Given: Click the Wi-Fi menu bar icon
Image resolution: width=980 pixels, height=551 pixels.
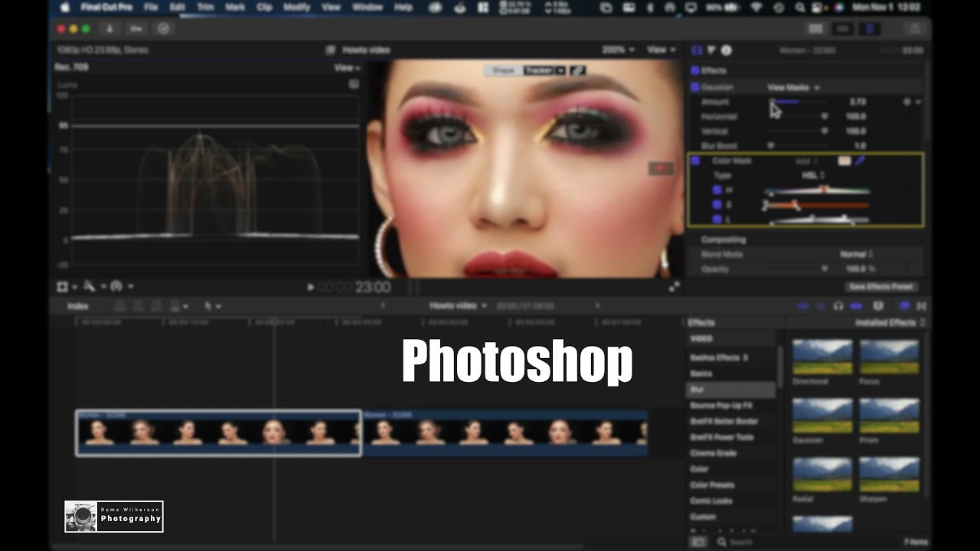Looking at the screenshot, I should pyautogui.click(x=757, y=7).
